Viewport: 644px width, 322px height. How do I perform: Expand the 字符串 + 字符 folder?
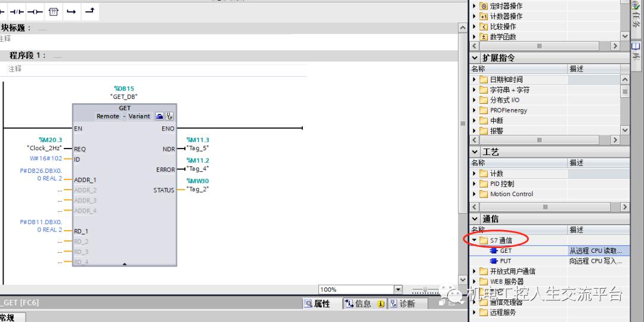point(475,89)
